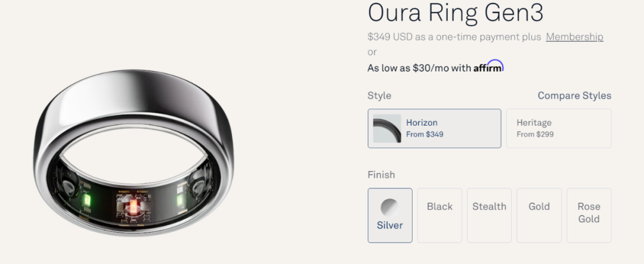Screen dimensions: 644x264
Task: Click the Finish section label
Action: 381,175
